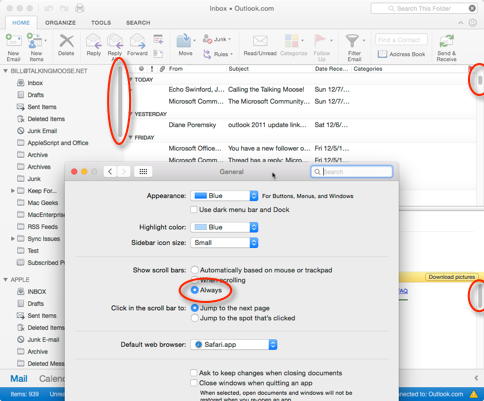Open the Sidebar icon size dropdown
The height and width of the screenshot is (401, 484).
tap(224, 243)
